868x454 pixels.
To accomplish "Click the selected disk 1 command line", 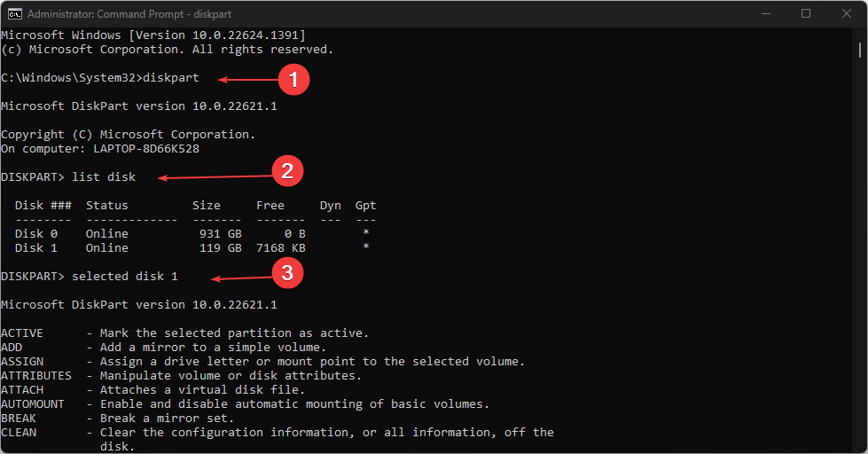I will (125, 277).
